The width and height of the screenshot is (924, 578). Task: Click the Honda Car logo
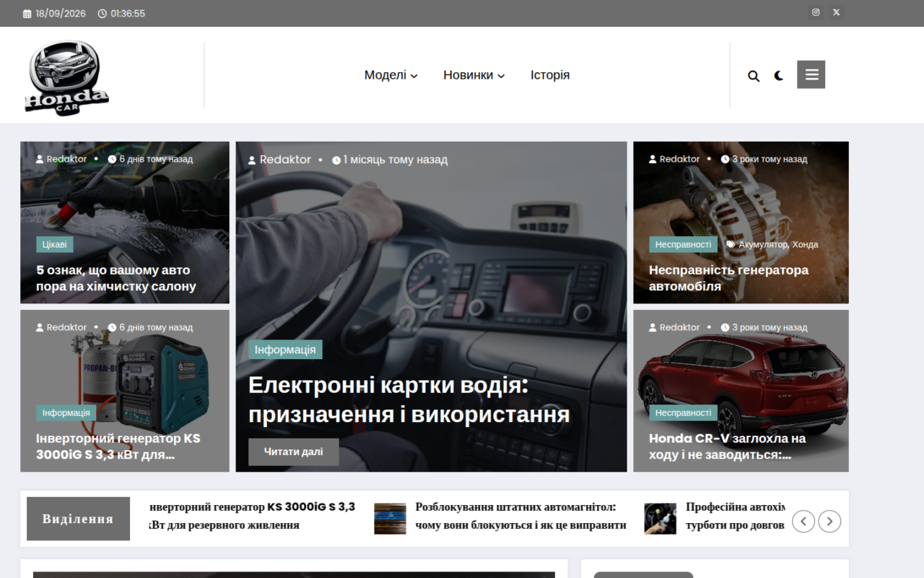tap(66, 77)
